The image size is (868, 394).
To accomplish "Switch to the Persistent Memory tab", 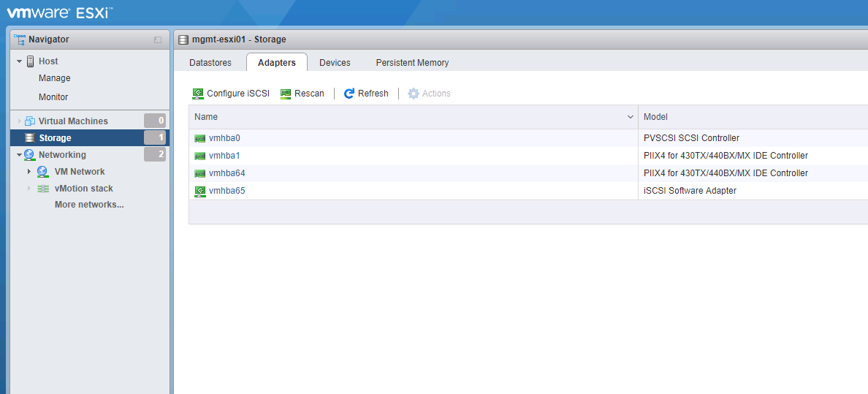I will pos(412,63).
